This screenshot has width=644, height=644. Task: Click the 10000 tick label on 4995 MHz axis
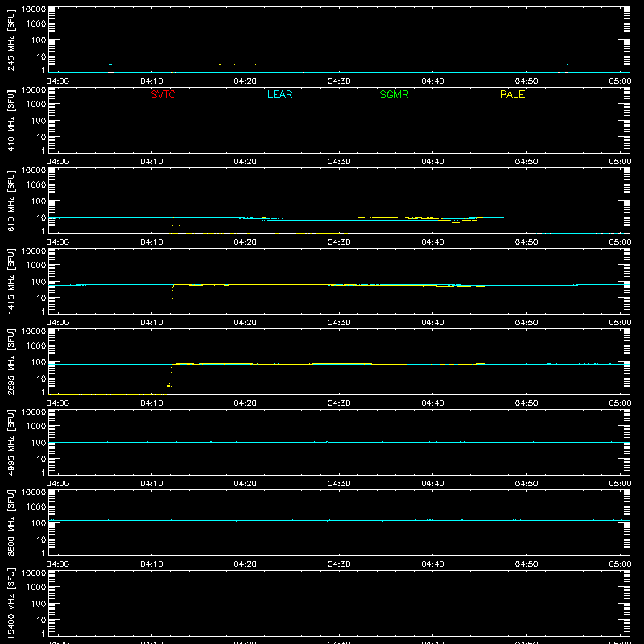[x=34, y=412]
